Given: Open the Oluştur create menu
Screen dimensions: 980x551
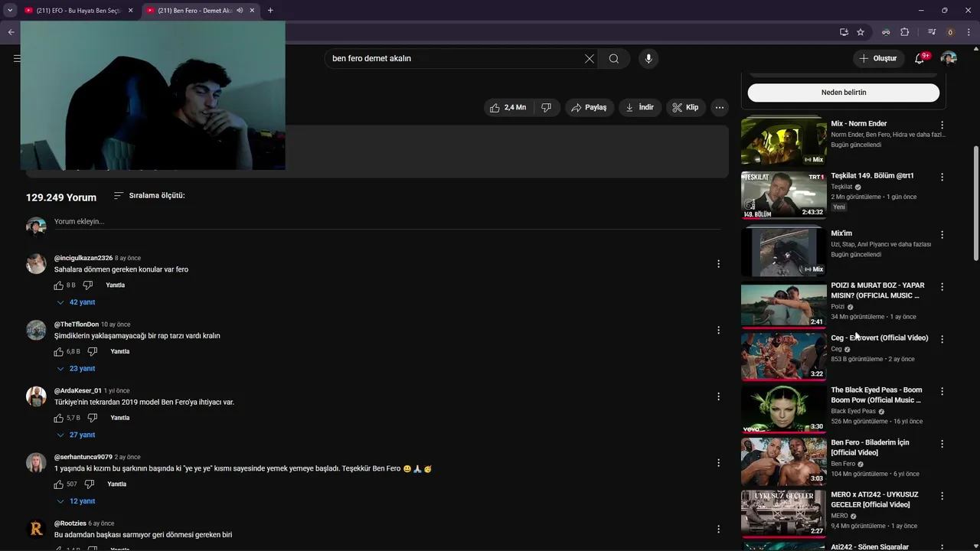Looking at the screenshot, I should click(878, 58).
